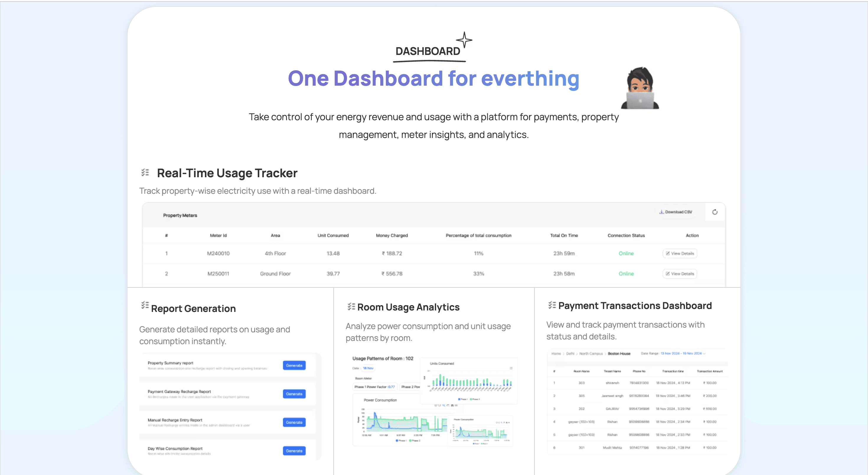Generate the Property Summary report
This screenshot has height=475, width=868.
point(294,365)
